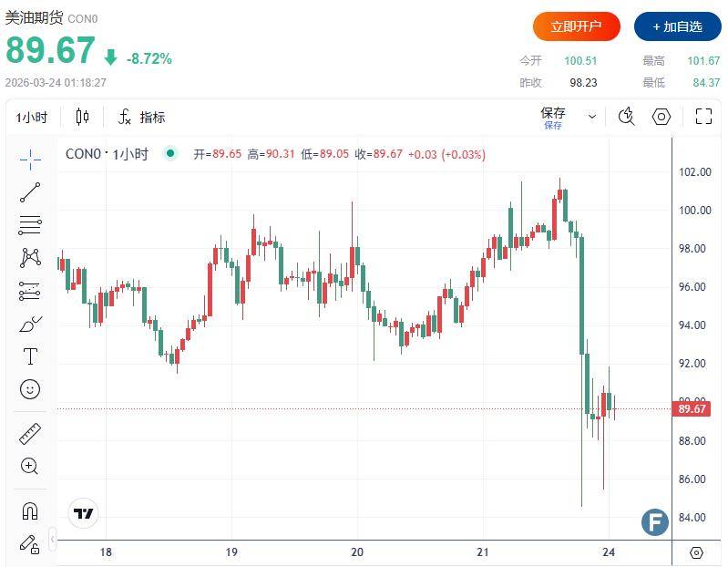The width and height of the screenshot is (728, 567).
Task: Open candlestick chart style menu
Action: (83, 117)
